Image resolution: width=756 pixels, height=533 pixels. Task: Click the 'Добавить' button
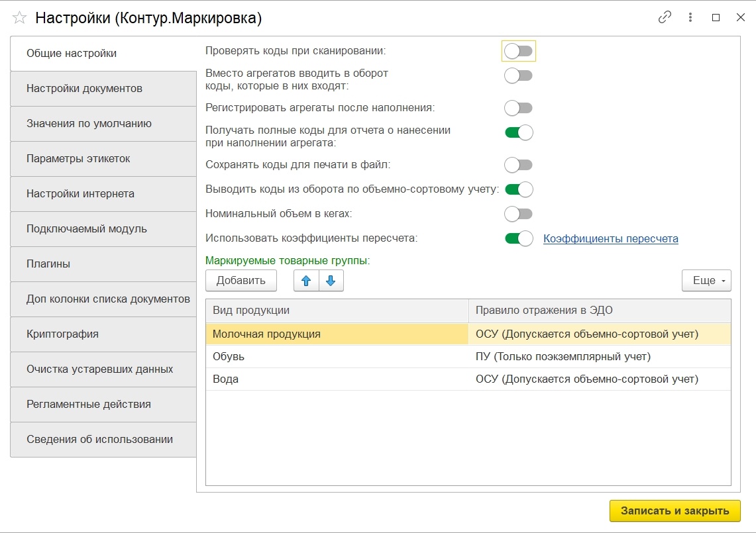[241, 281]
